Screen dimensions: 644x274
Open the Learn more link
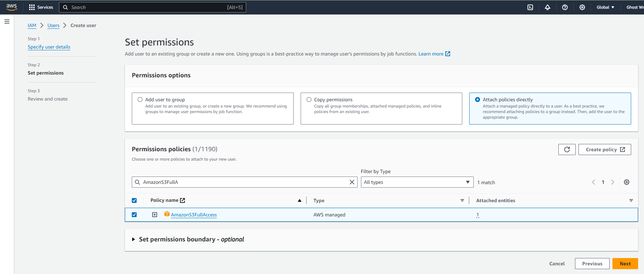[431, 54]
